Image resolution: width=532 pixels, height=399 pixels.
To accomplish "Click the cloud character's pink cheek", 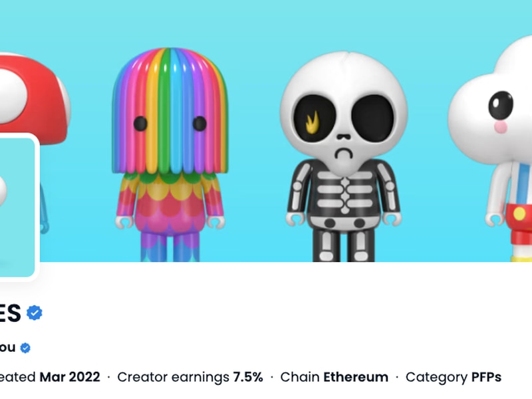I will click(501, 126).
